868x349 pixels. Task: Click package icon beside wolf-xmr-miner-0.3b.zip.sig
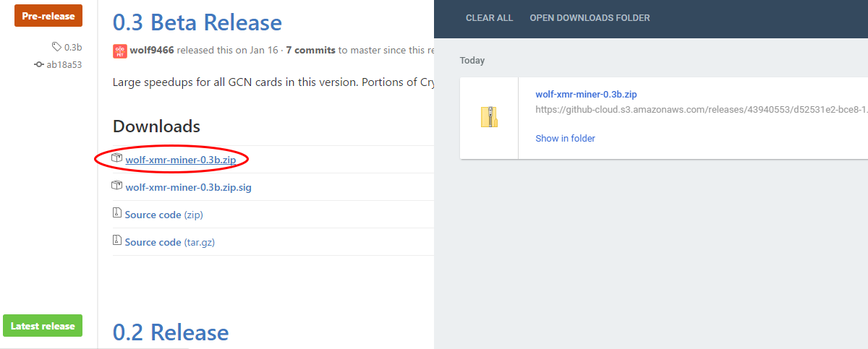(117, 186)
